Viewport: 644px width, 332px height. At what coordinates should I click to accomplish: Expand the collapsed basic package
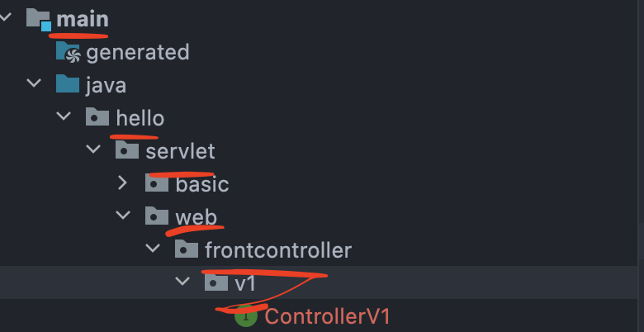coord(122,183)
